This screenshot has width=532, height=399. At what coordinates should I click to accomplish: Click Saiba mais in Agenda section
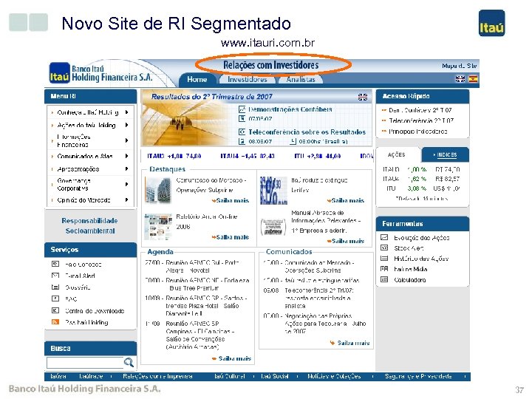pyautogui.click(x=232, y=358)
